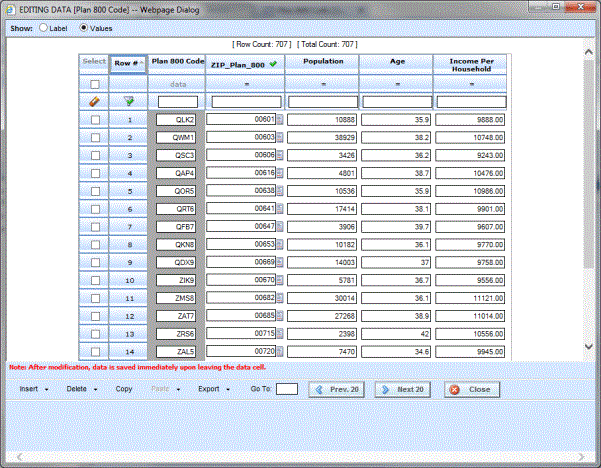Click Income cell 11121.00

click(470, 298)
